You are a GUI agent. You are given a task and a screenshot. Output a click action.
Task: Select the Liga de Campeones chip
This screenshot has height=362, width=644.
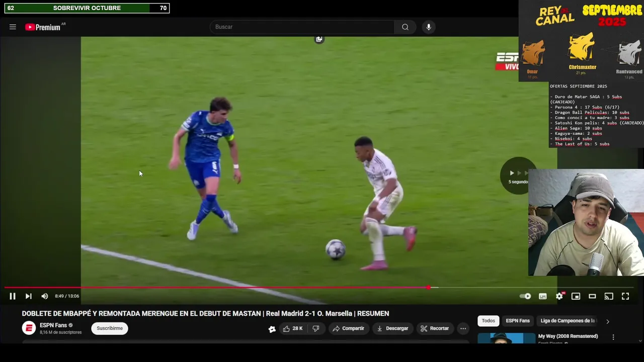[568, 321]
